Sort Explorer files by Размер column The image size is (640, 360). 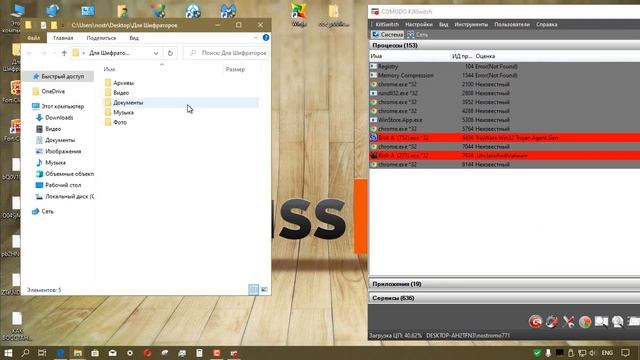pyautogui.click(x=236, y=69)
